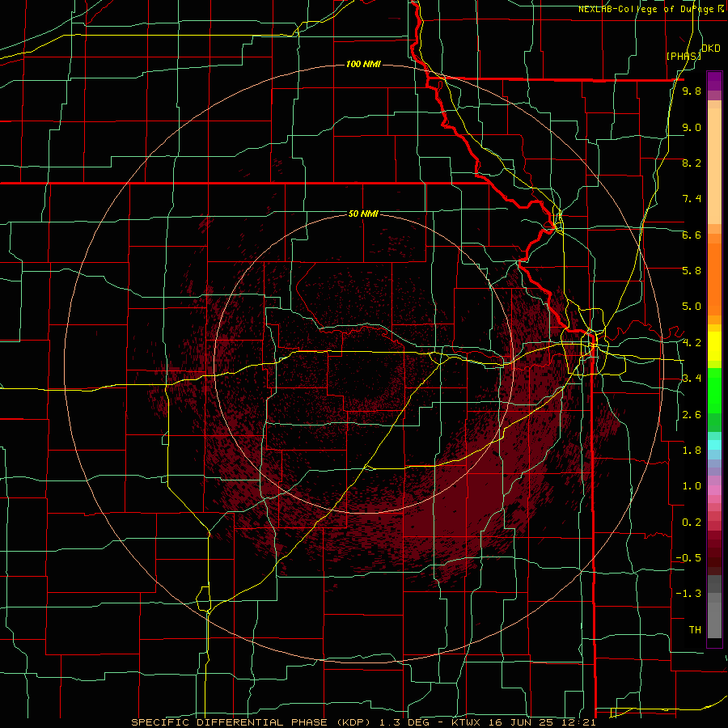Click the OKD label near the legend

pyautogui.click(x=710, y=49)
